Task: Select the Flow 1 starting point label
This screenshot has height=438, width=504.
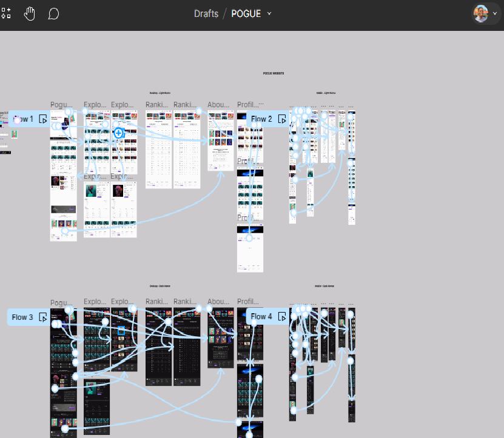Action: [23, 119]
